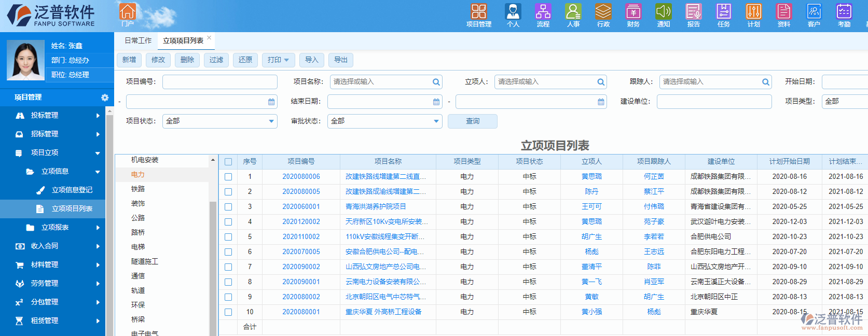This screenshot has width=868, height=336.
Task: Tick the checkbox for project 2020060001
Action: pos(228,207)
